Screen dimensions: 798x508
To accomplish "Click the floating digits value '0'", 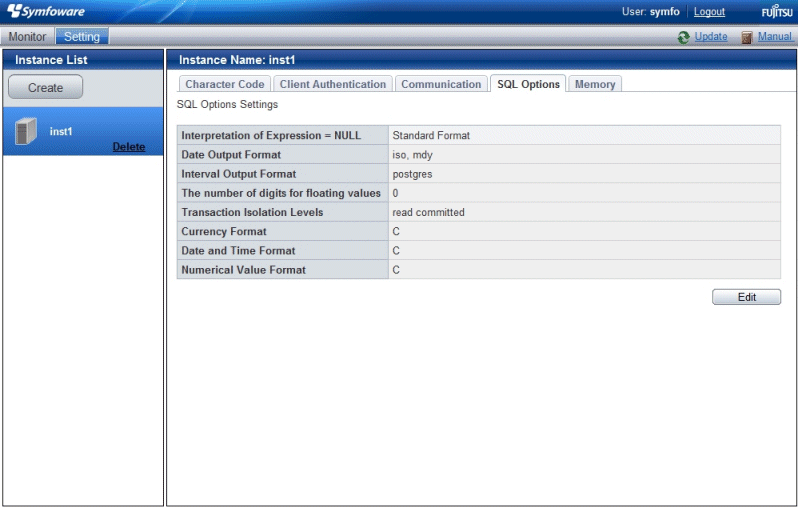I will 395,193.
